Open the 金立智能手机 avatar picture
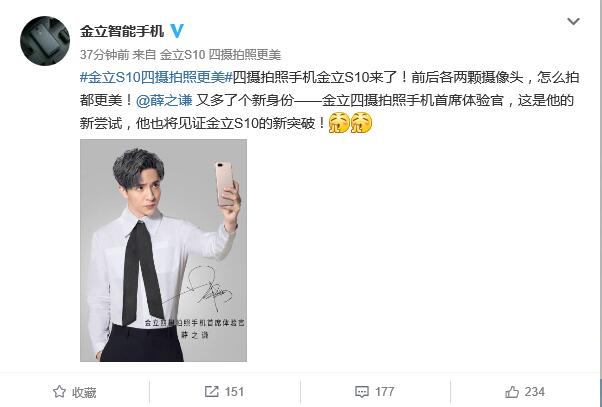602x407 pixels. (x=45, y=41)
